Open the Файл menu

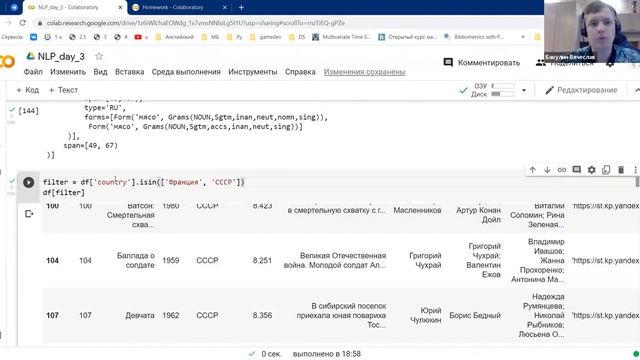(33, 72)
